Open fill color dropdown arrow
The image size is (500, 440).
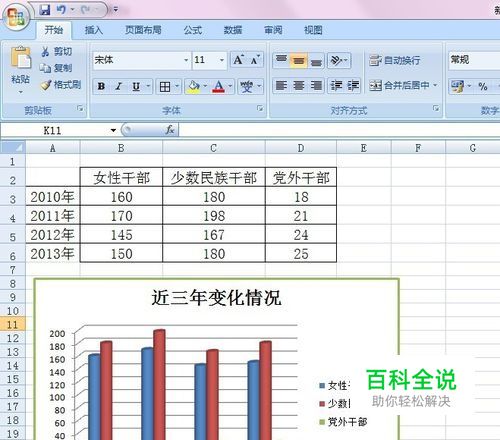pyautogui.click(x=205, y=87)
